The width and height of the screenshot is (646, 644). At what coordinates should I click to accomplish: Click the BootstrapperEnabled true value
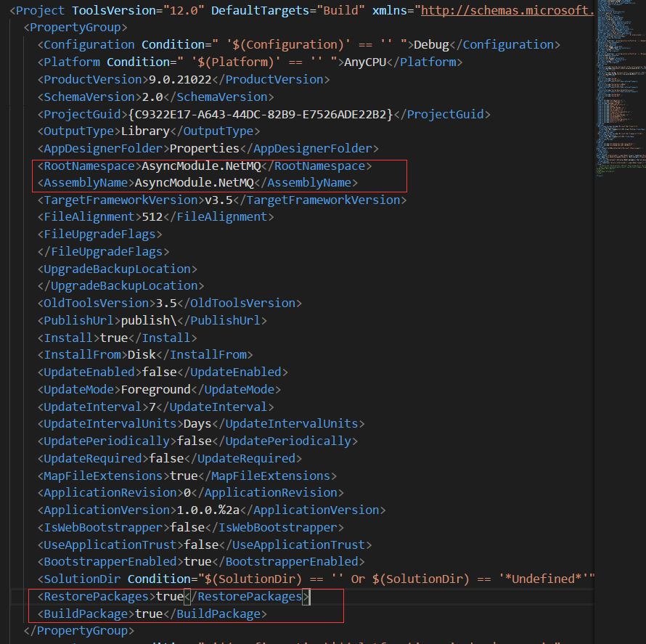click(197, 562)
